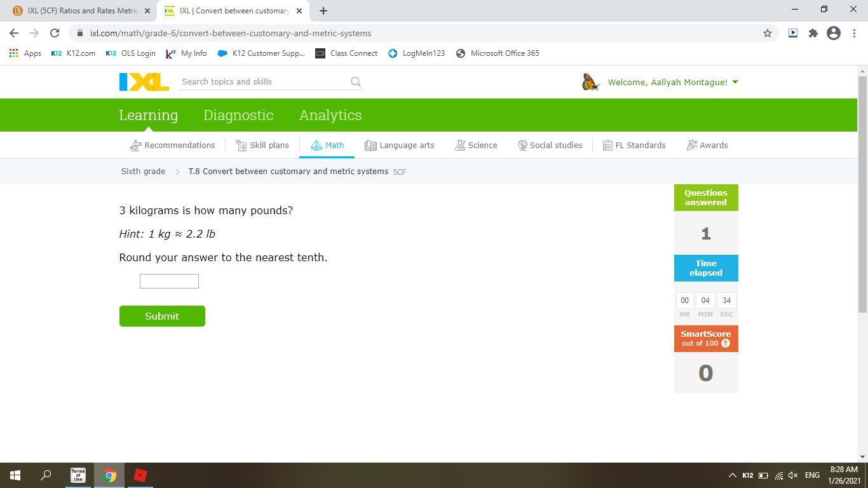Screen dimensions: 868x488
Task: Click the T.8 skill title breadcrumb
Action: pos(288,172)
